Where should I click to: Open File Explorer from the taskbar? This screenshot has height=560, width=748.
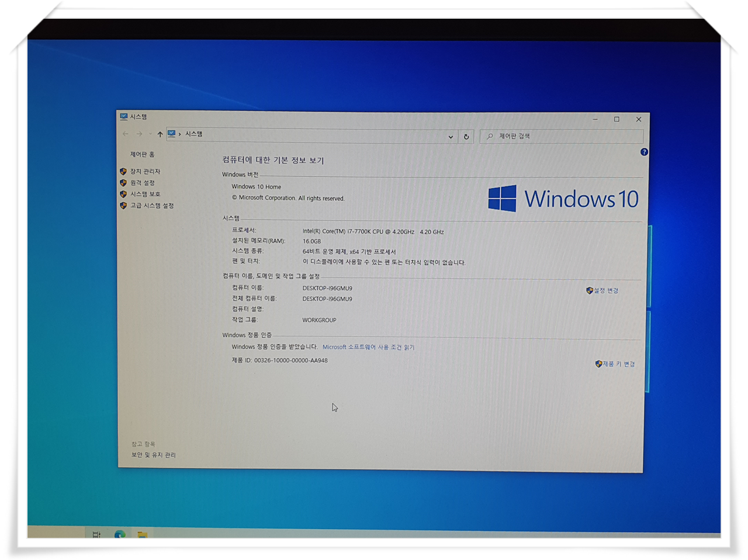[142, 534]
